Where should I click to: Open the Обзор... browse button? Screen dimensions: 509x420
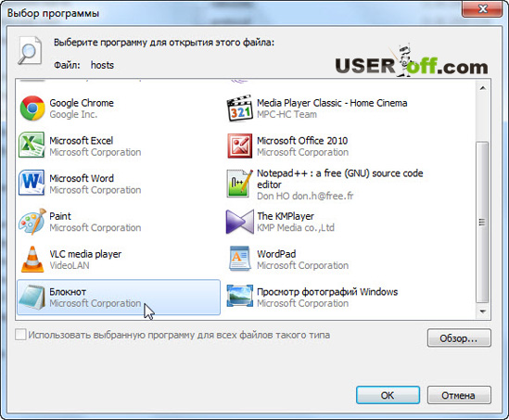pyautogui.click(x=459, y=338)
